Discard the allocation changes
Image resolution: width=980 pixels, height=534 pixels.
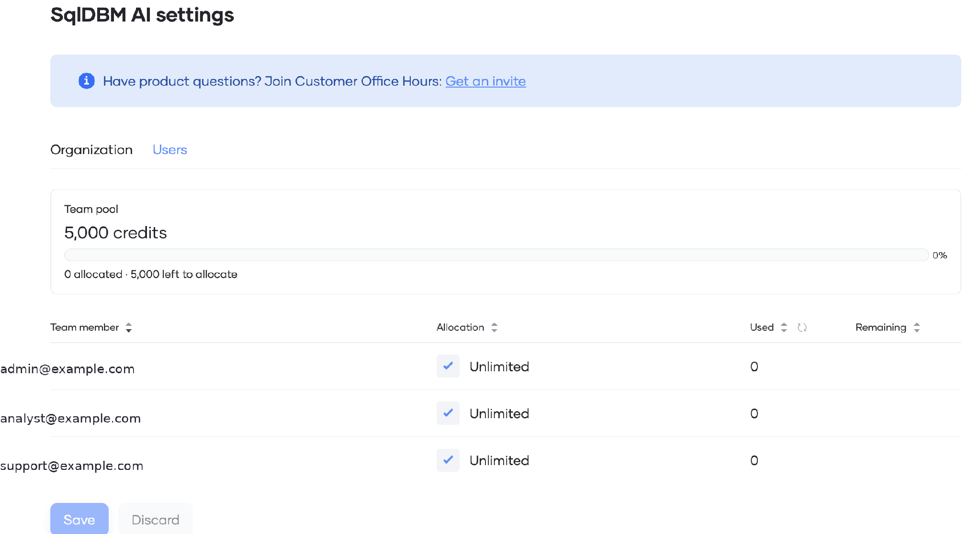[156, 519]
